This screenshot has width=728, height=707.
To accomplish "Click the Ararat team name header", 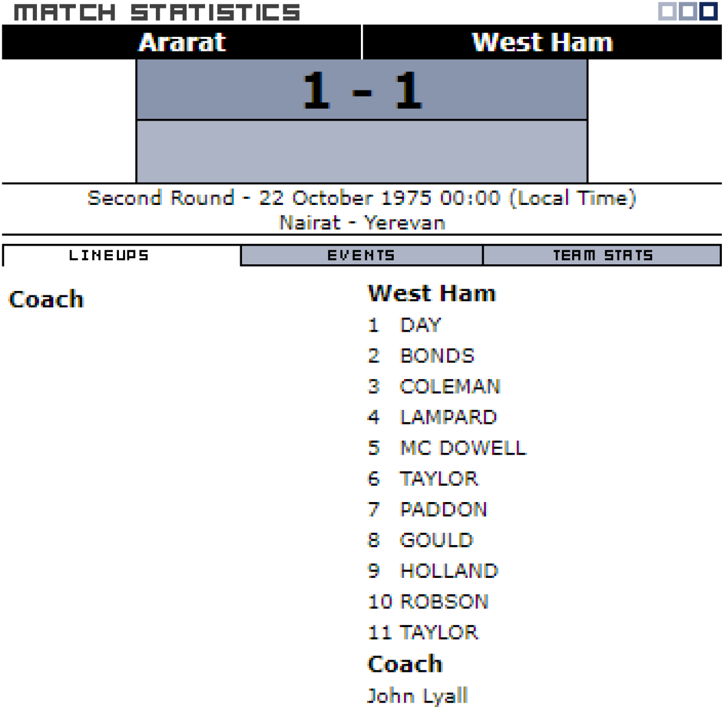I will click(x=182, y=42).
